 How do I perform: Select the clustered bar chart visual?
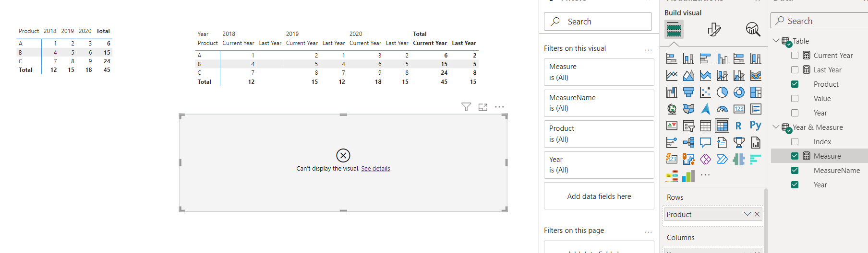click(x=705, y=59)
